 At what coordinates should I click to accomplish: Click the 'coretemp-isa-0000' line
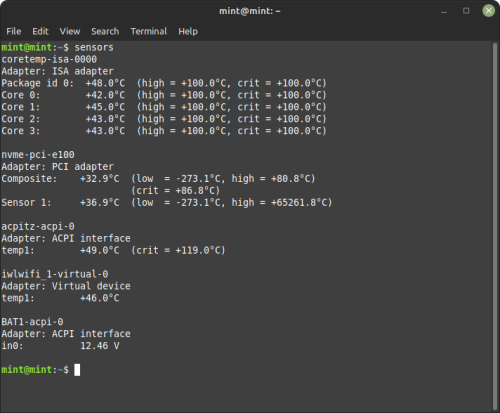pyautogui.click(x=49, y=59)
